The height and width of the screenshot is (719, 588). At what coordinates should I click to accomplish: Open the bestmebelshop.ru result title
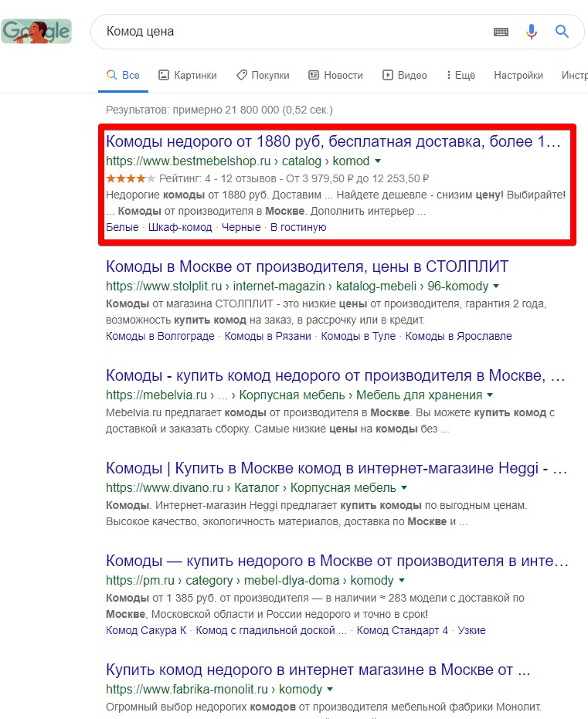(x=334, y=141)
